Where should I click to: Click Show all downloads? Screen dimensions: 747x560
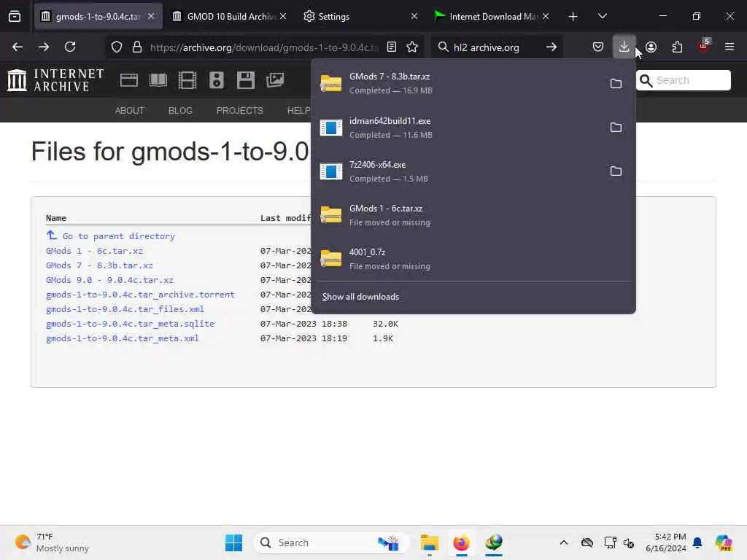(360, 297)
